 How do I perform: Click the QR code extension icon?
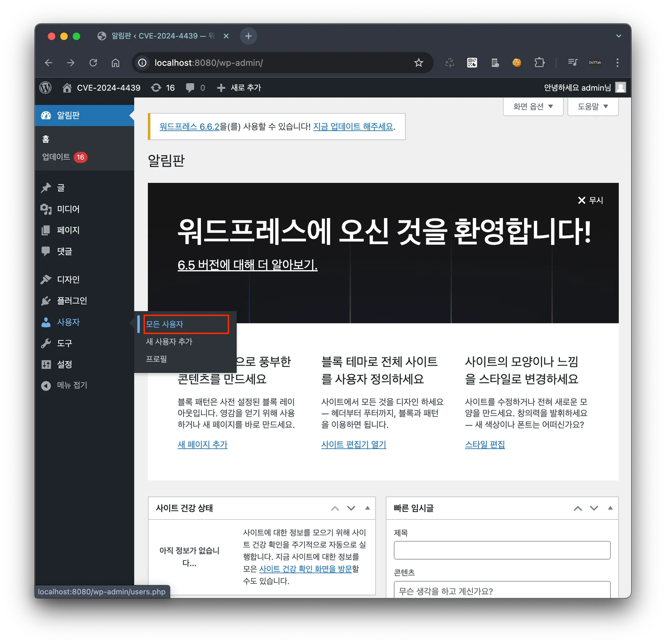pos(472,63)
